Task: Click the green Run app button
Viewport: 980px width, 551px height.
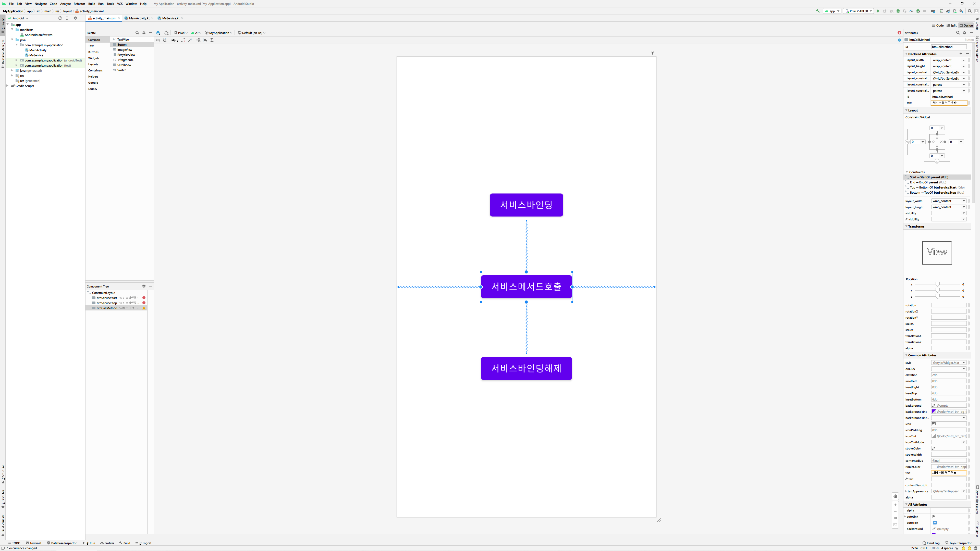Action: (878, 11)
